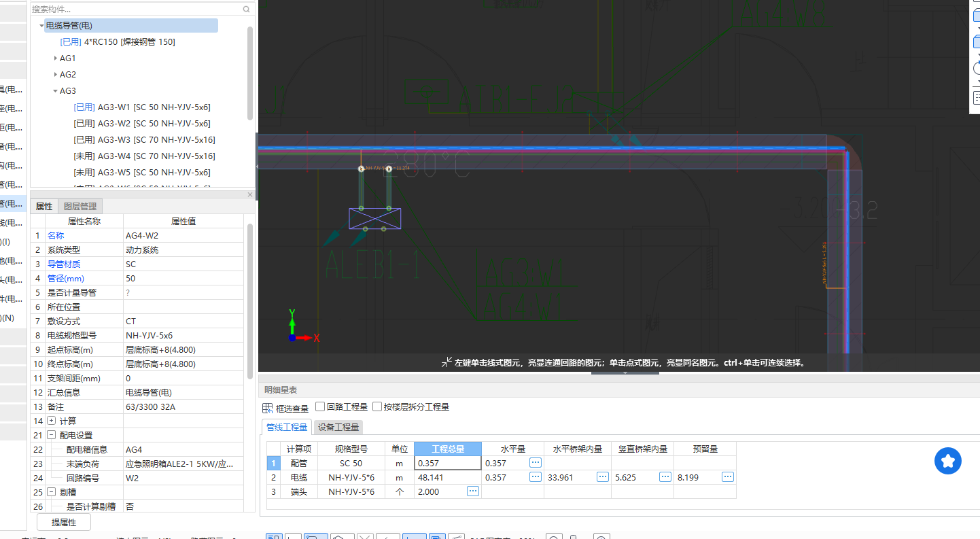The height and width of the screenshot is (539, 980).
Task: Close the component list panel with X
Action: (x=249, y=194)
